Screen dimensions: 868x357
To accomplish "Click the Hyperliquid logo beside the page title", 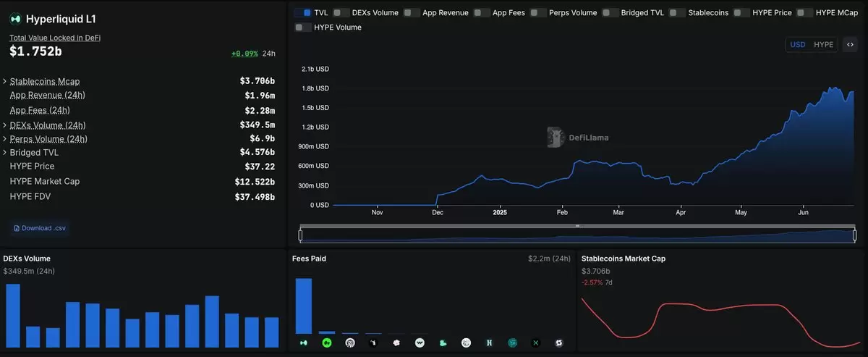I will tap(14, 19).
